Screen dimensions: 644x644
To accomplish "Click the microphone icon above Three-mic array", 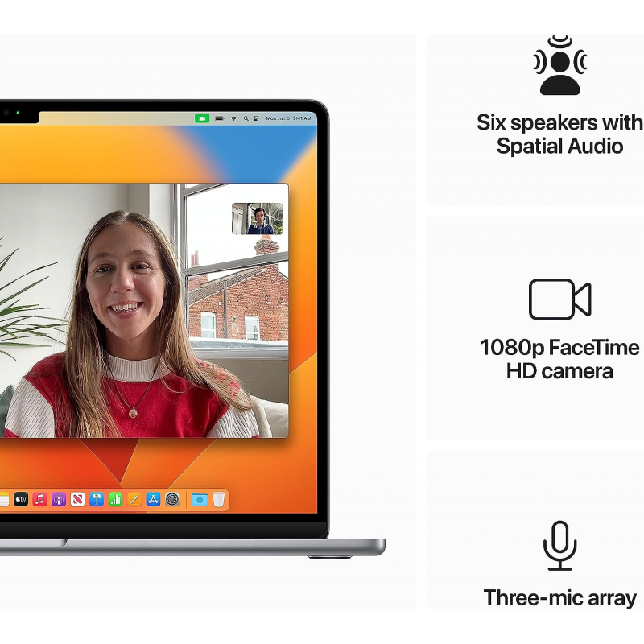I will click(x=559, y=545).
